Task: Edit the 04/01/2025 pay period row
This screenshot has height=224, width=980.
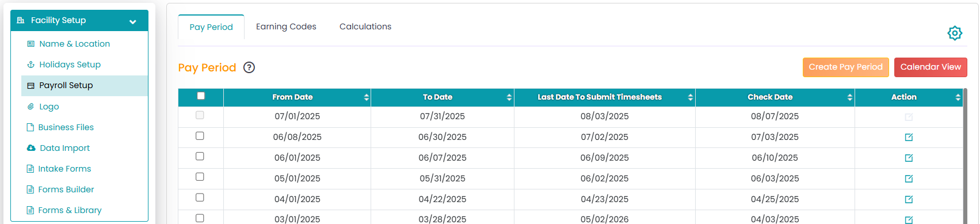Action: coord(909,199)
